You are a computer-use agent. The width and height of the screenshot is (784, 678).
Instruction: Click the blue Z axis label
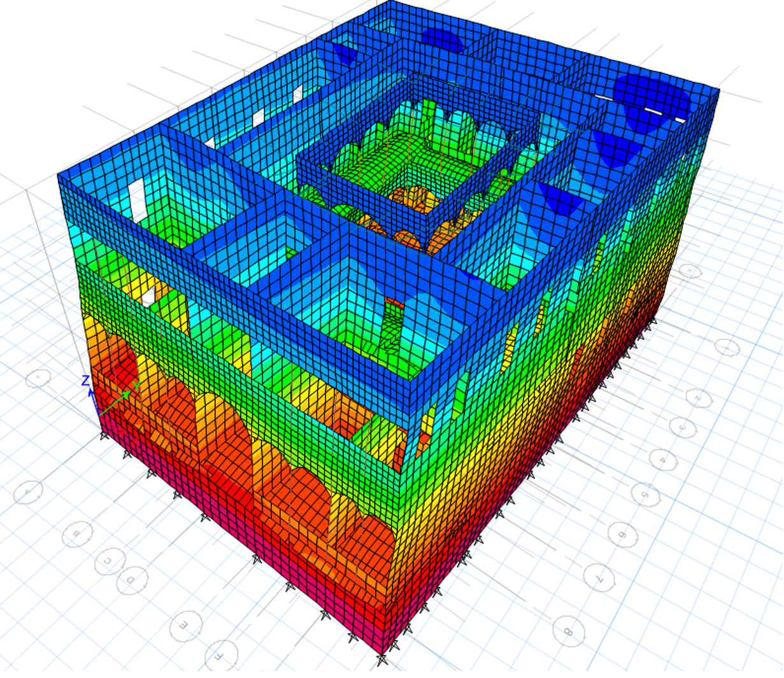(x=85, y=381)
